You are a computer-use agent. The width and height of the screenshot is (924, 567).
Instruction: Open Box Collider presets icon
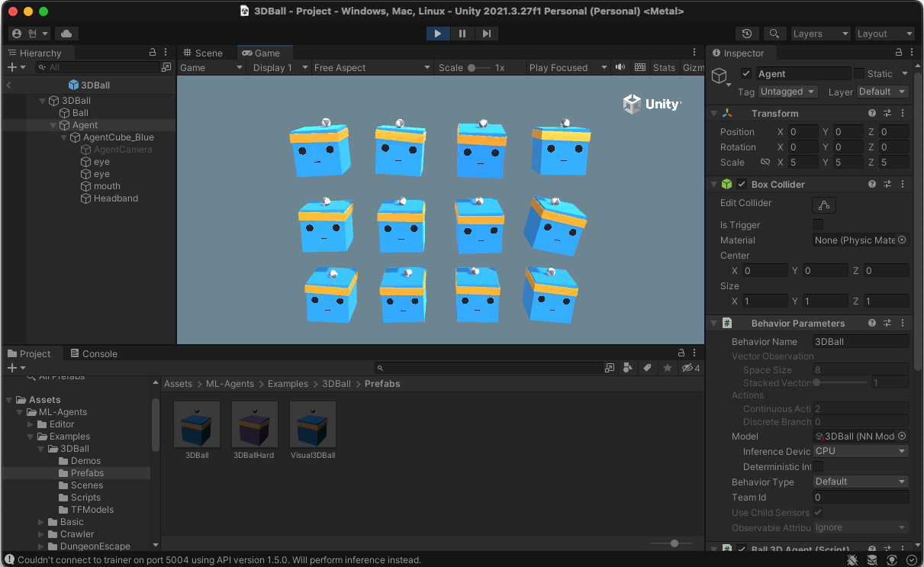click(887, 184)
